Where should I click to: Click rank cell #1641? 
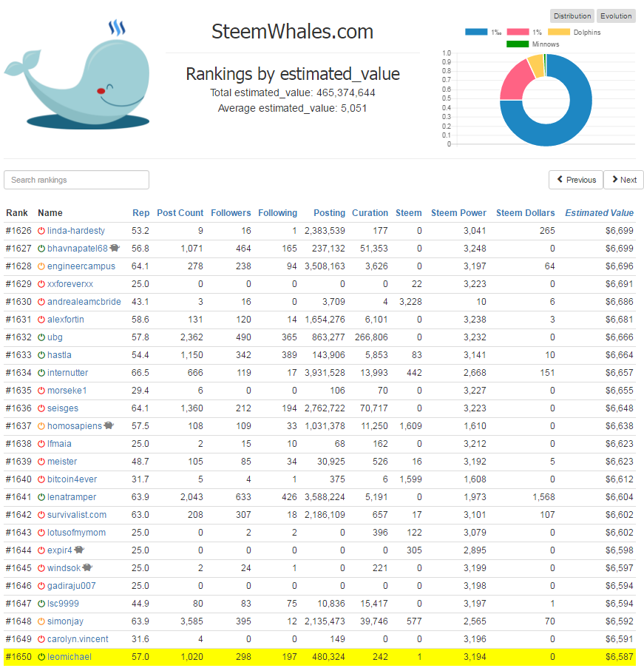click(18, 497)
